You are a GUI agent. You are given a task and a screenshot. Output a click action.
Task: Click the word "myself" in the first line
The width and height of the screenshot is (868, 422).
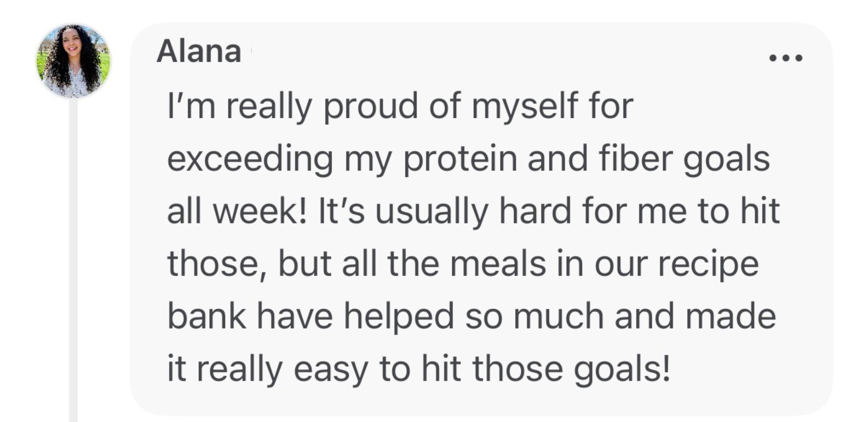524,107
